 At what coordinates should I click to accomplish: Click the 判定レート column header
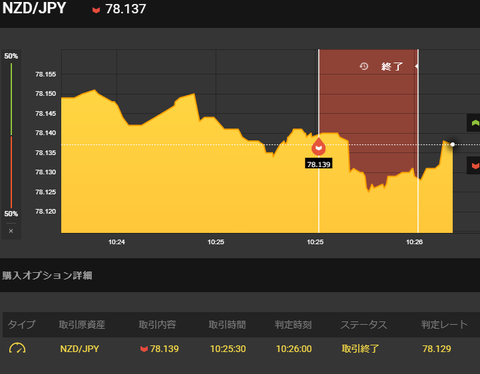(444, 324)
